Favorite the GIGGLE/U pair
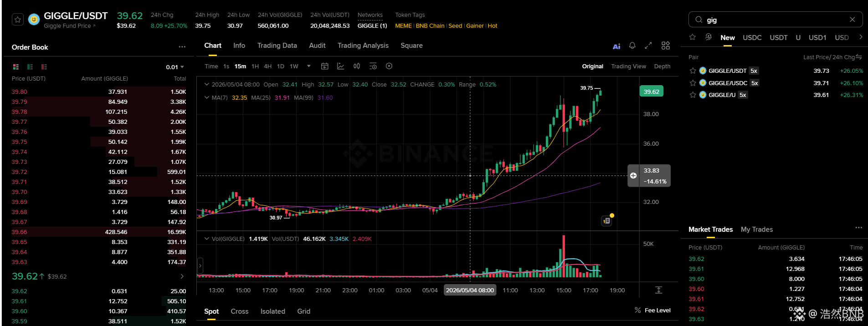 pos(693,95)
